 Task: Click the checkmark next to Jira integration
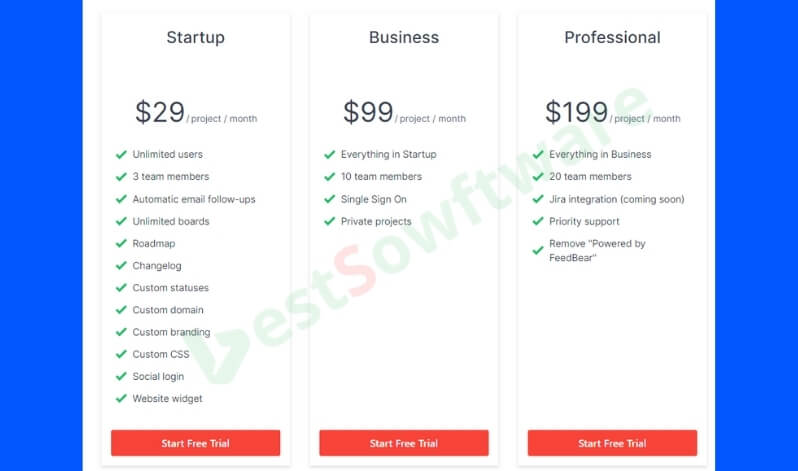click(x=537, y=200)
